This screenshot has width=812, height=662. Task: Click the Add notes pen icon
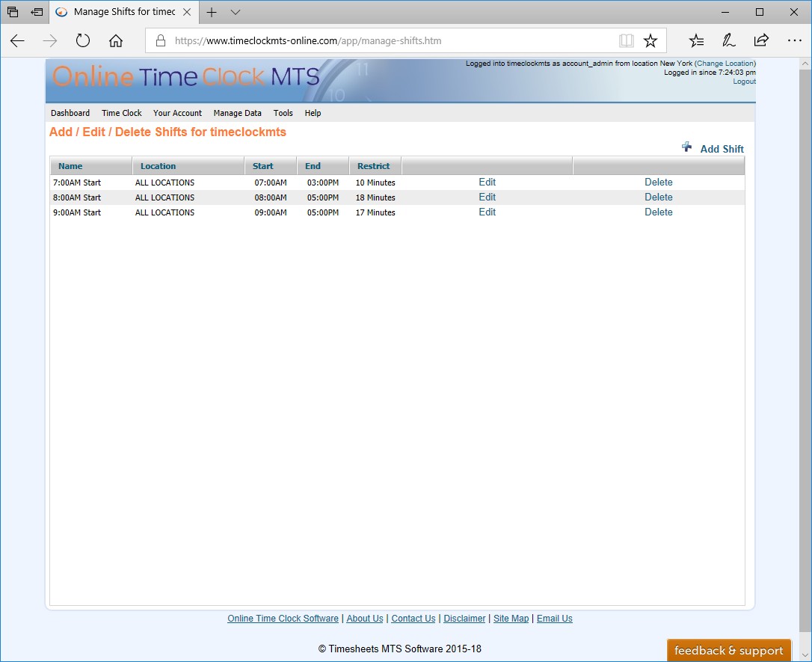click(x=728, y=40)
